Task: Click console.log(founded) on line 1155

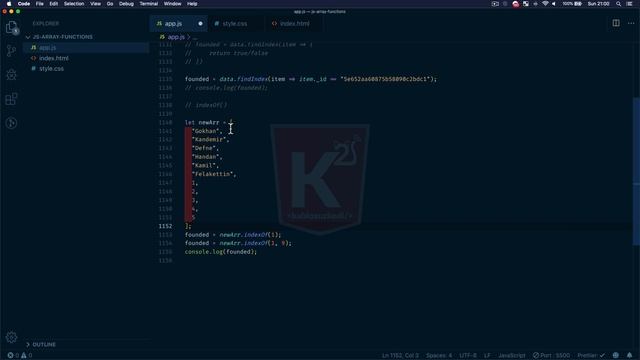Action: click(x=221, y=252)
